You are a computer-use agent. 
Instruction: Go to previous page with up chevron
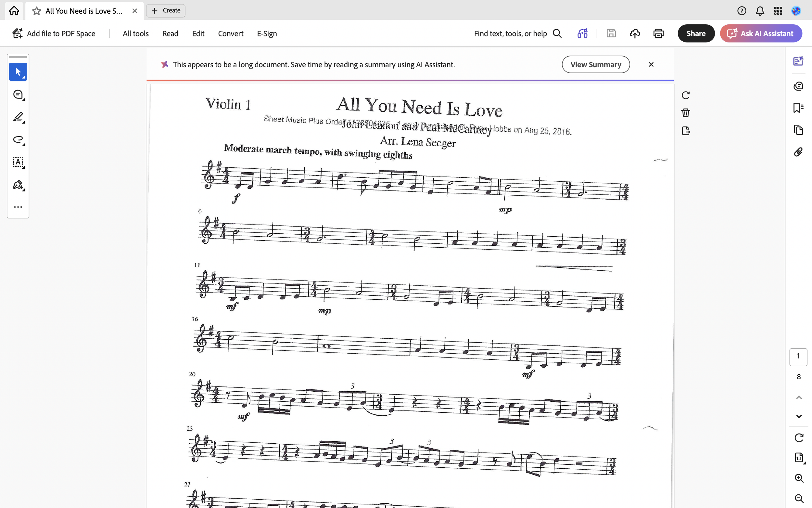point(799,397)
